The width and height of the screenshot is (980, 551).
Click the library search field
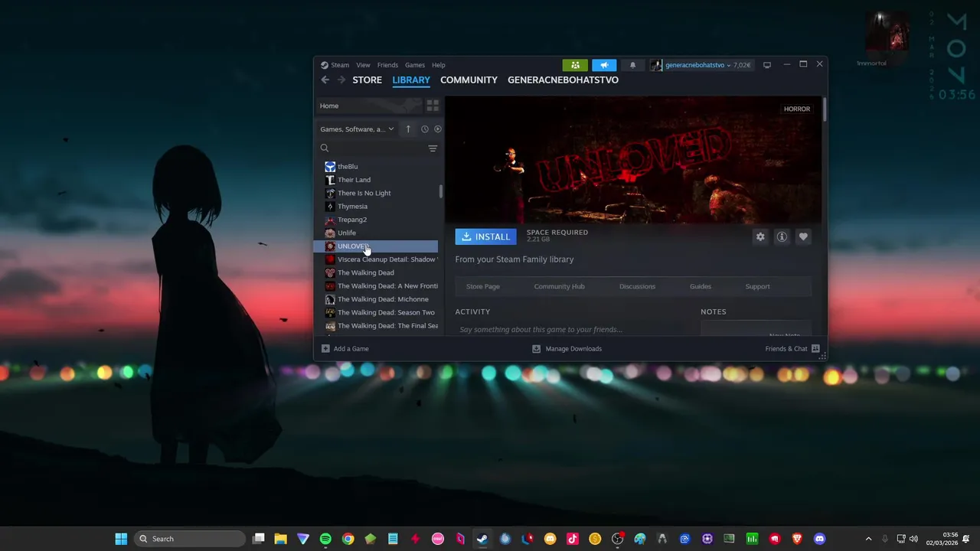373,148
